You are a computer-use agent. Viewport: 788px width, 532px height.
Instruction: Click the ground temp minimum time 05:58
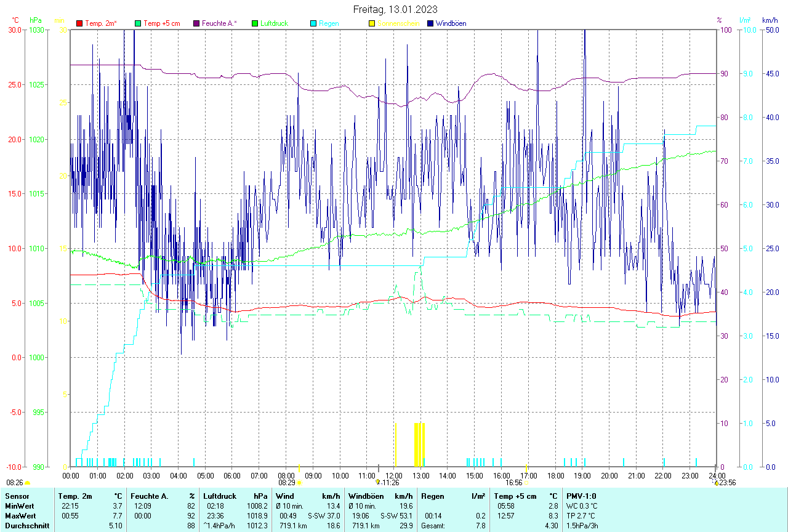pos(506,506)
